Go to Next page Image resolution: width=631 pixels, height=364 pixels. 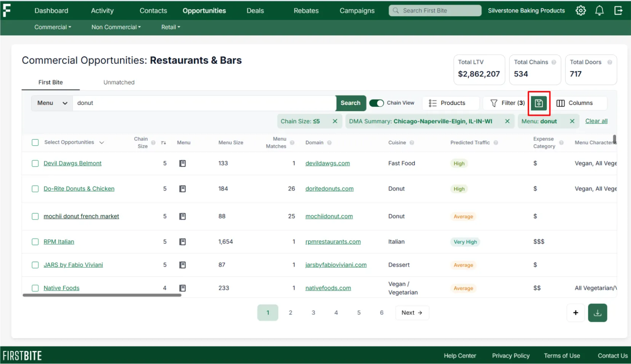pos(412,313)
